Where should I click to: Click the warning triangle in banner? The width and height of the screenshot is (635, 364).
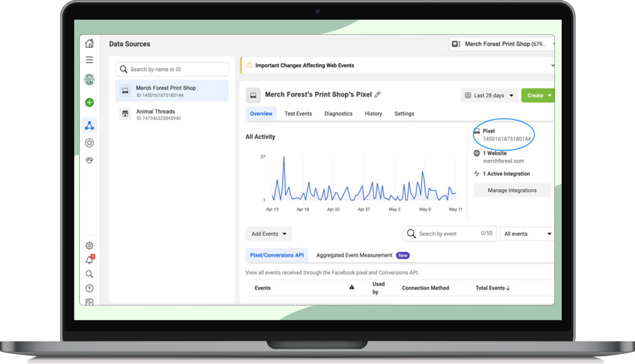(249, 65)
